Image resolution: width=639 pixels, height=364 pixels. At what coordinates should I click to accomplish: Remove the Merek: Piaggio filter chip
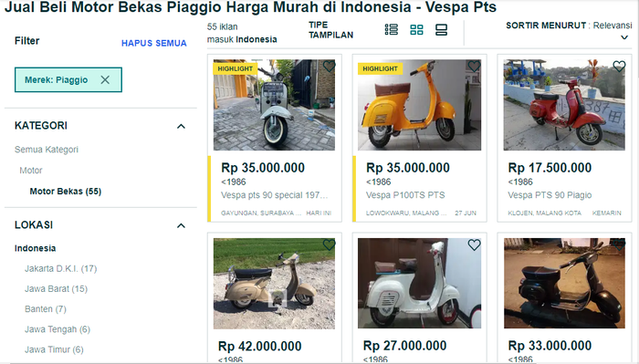[105, 79]
